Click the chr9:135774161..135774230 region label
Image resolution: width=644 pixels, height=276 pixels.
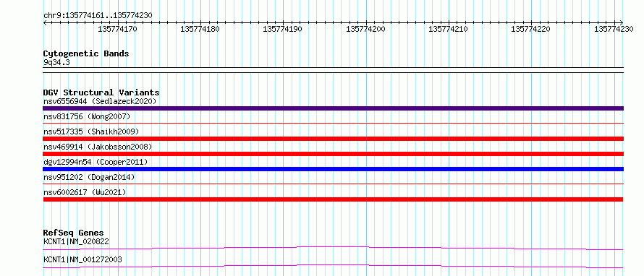[x=98, y=15]
